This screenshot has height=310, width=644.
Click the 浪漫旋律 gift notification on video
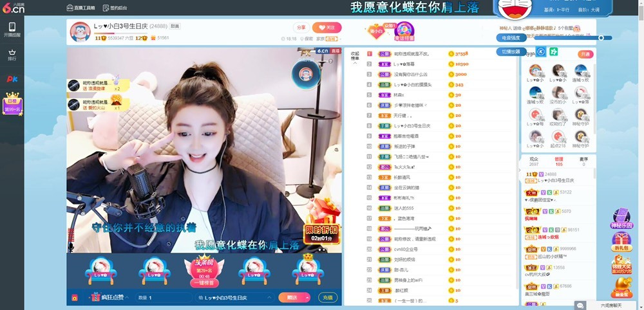[98, 86]
